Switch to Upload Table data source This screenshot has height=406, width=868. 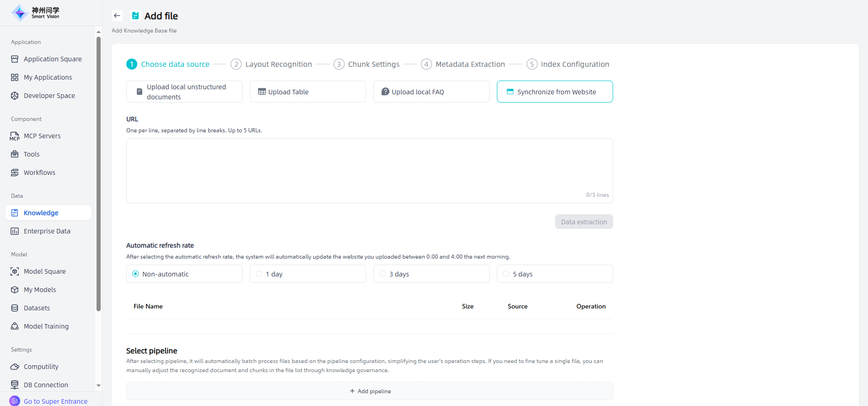click(x=307, y=92)
